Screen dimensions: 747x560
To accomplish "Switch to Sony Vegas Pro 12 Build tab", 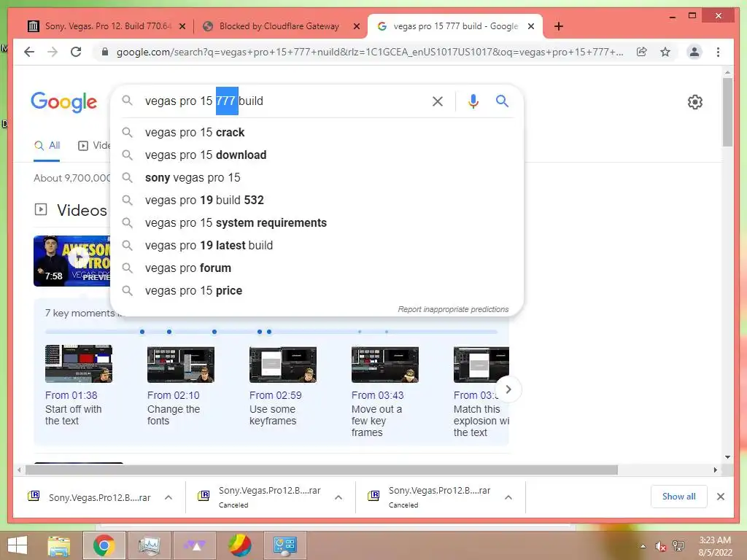I will tap(108, 26).
